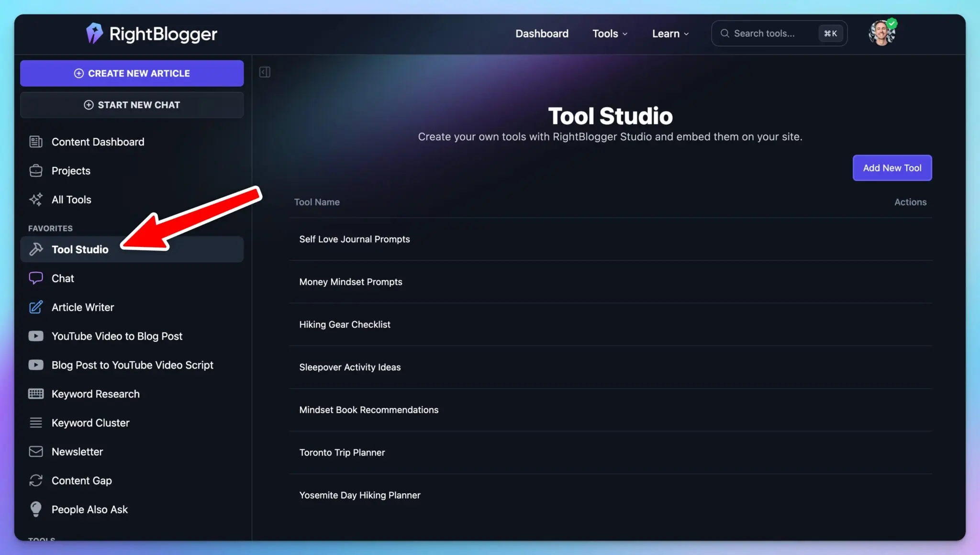Viewport: 980px width, 555px height.
Task: Select the Tool Studio hammer icon
Action: pos(36,249)
